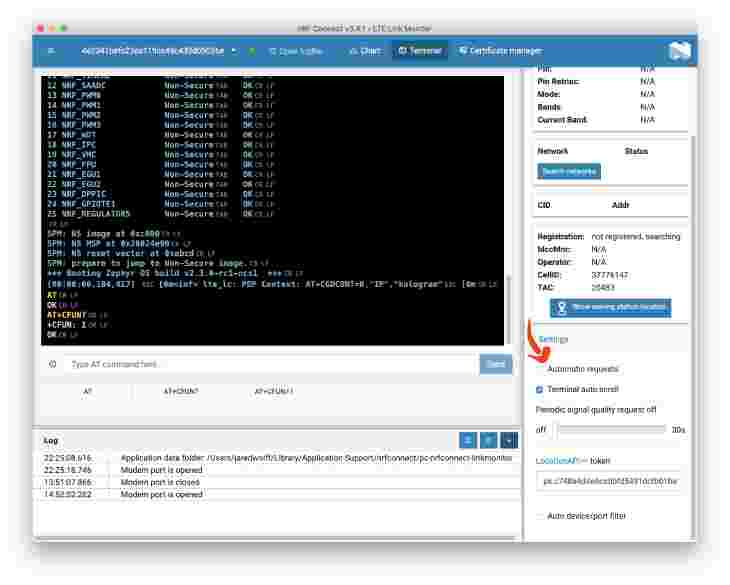Click the periodic signal quality request slider
The width and height of the screenshot is (730, 585).
[610, 430]
